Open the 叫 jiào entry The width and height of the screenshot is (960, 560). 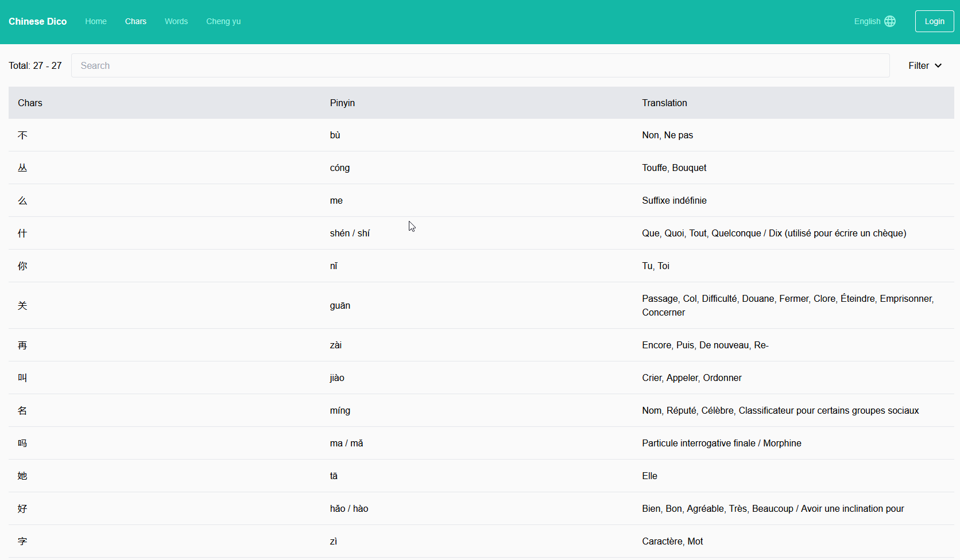tap(337, 378)
